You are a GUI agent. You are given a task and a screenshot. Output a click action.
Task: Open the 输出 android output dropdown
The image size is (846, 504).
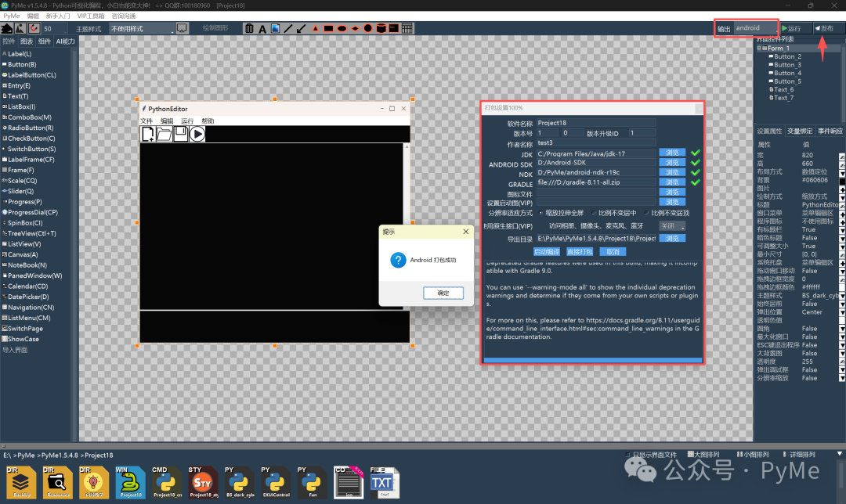click(x=755, y=28)
